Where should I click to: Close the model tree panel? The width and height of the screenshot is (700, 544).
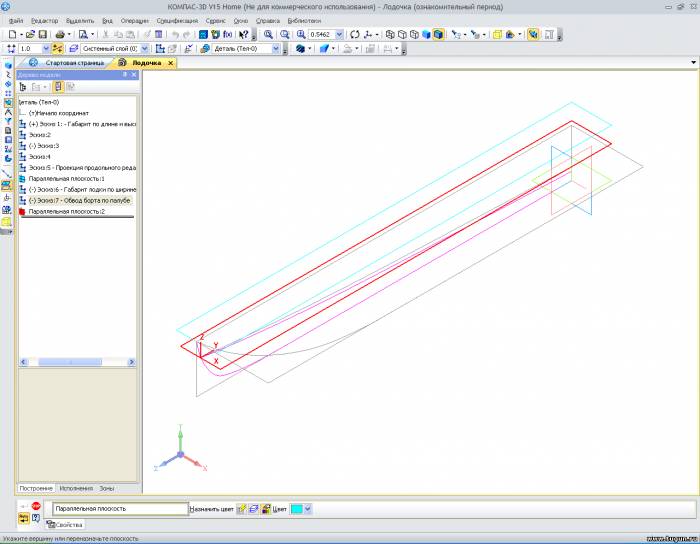(x=134, y=75)
